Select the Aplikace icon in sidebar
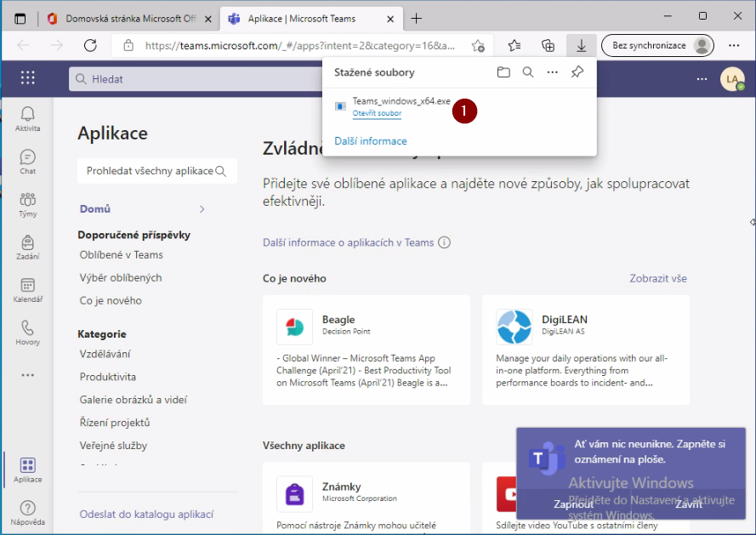 pos(27,470)
